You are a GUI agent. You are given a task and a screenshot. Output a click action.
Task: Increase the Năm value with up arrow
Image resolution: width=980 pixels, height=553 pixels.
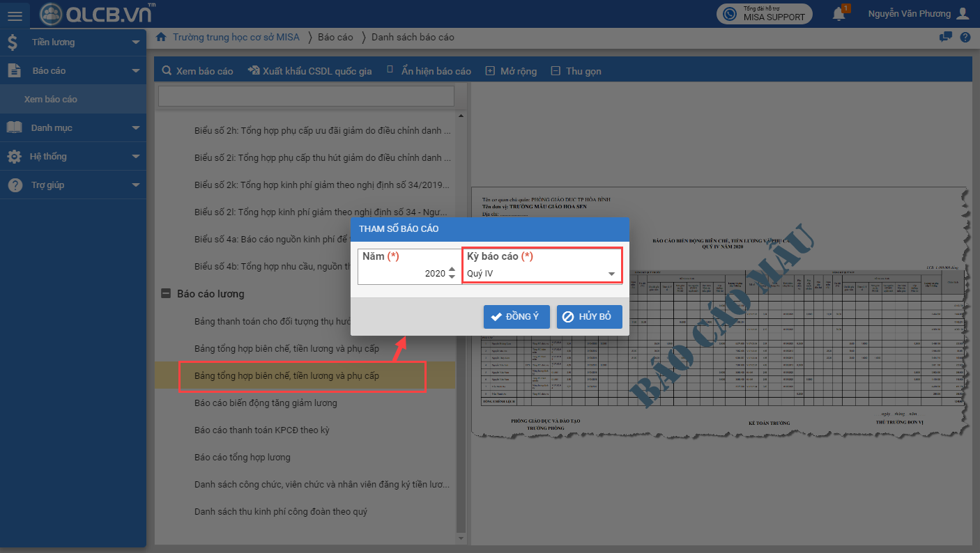point(452,270)
